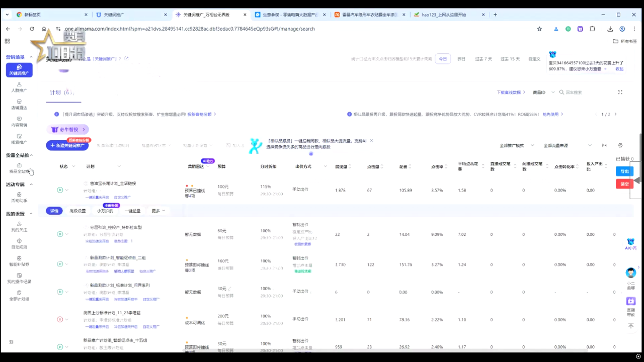This screenshot has height=362, width=644.
Task: Select the 过去 7 天 date range
Action: [483, 59]
